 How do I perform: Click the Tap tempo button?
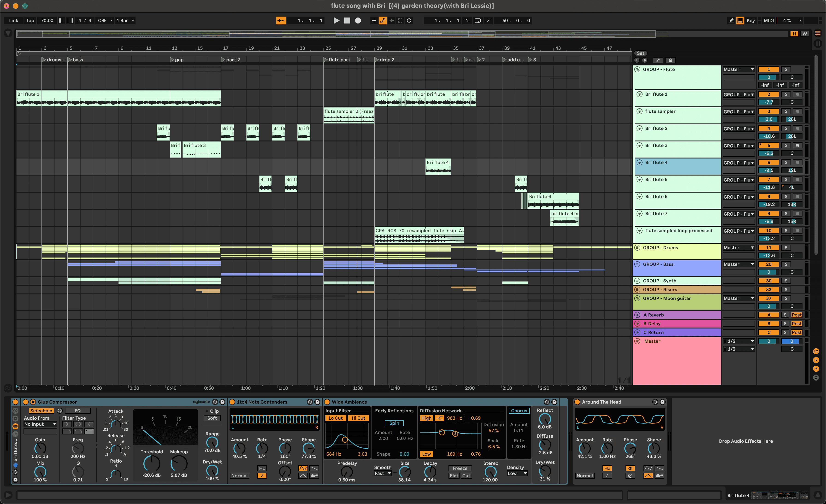pos(30,21)
